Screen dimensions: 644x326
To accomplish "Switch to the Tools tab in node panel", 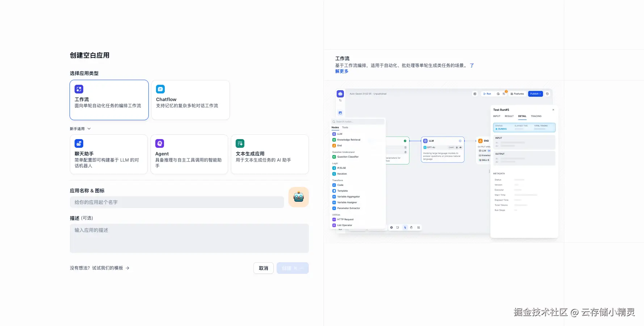I will click(345, 127).
